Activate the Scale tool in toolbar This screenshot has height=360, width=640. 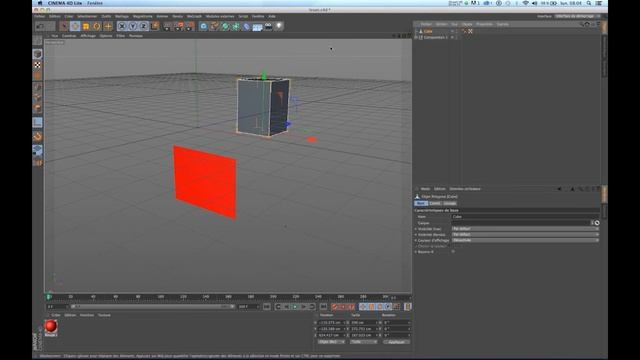point(86,26)
